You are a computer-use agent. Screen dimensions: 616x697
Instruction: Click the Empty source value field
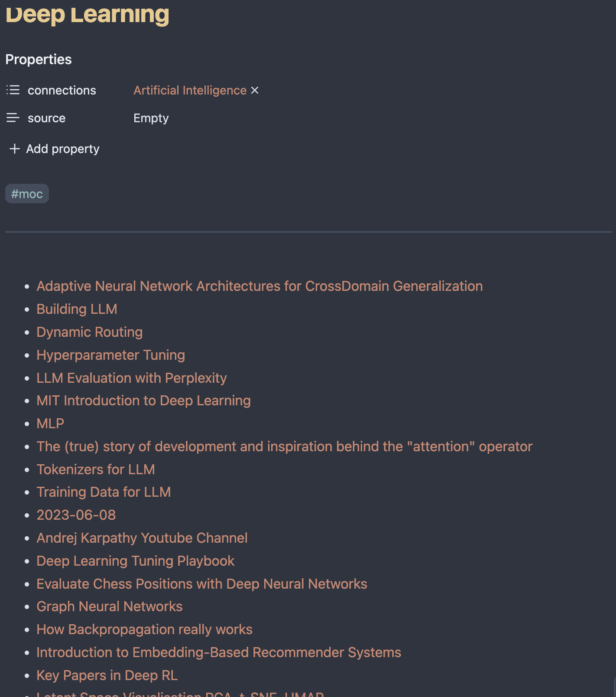151,118
